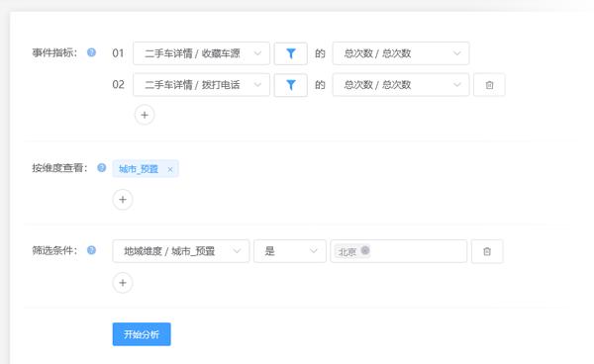Click the 筛选条件 label
The height and width of the screenshot is (364, 594).
54,250
